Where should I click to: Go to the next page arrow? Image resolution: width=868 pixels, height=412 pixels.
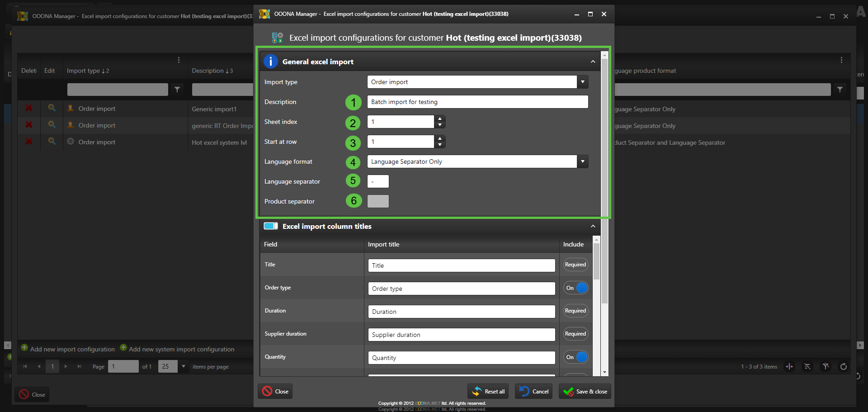tap(66, 366)
